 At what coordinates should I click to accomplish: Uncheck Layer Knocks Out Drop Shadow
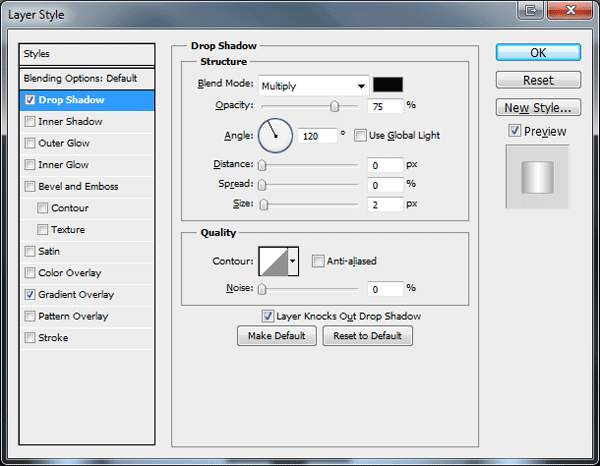click(x=267, y=316)
